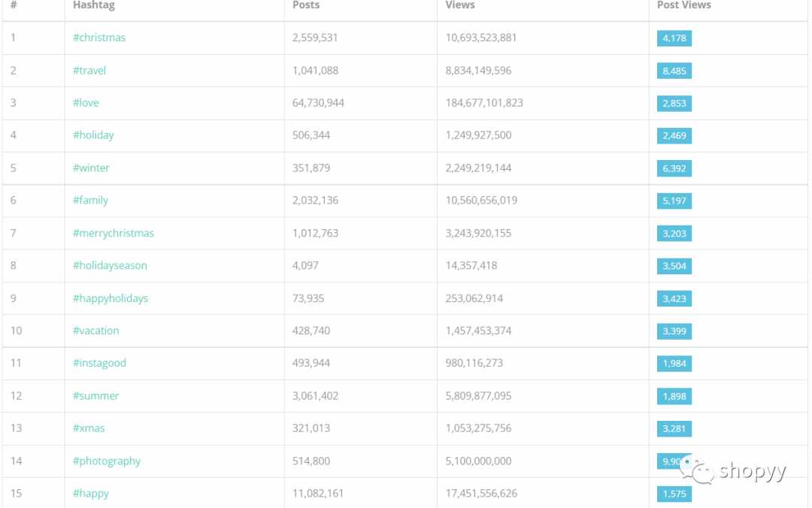This screenshot has width=812, height=508.
Task: Open the #summer hashtag link
Action: pyautogui.click(x=95, y=395)
